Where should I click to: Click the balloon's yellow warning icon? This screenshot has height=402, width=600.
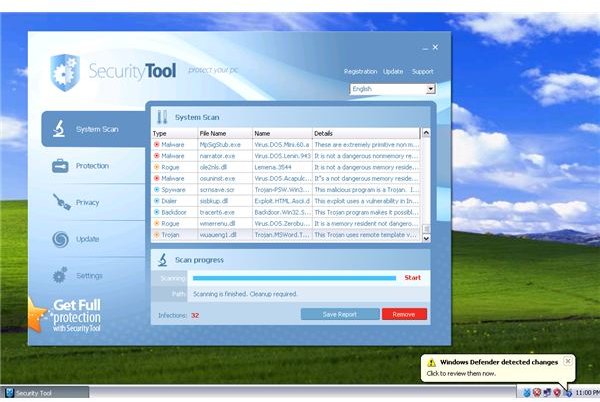pyautogui.click(x=431, y=362)
